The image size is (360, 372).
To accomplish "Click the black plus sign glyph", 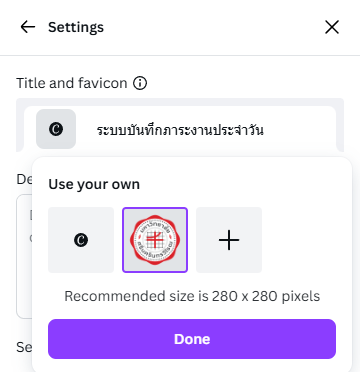I will click(229, 240).
